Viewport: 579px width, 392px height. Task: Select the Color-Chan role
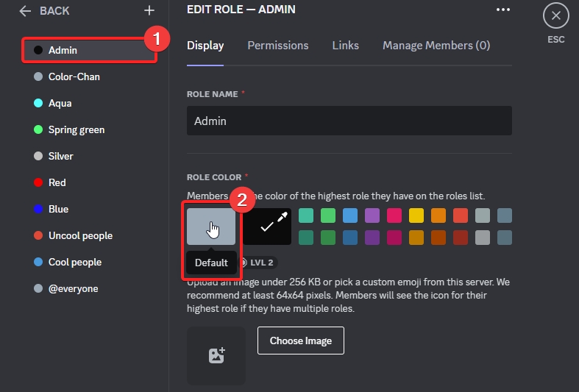(x=74, y=76)
